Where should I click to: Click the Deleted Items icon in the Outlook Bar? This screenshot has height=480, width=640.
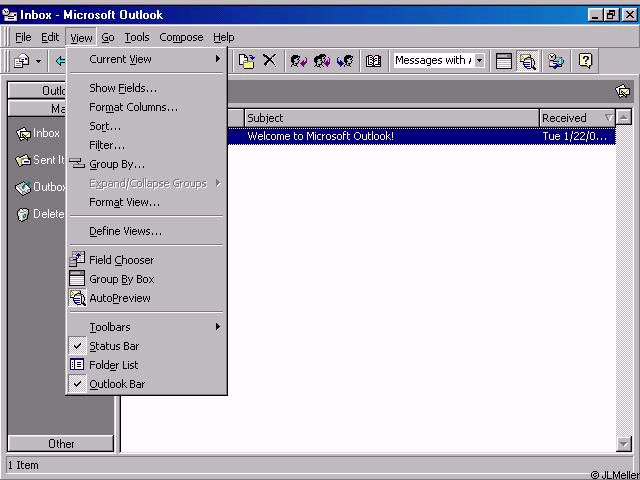(23, 214)
